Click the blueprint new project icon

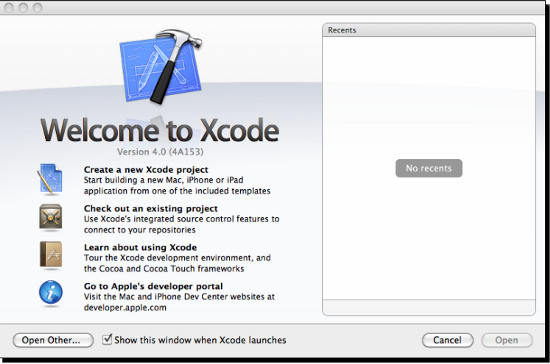(x=50, y=179)
